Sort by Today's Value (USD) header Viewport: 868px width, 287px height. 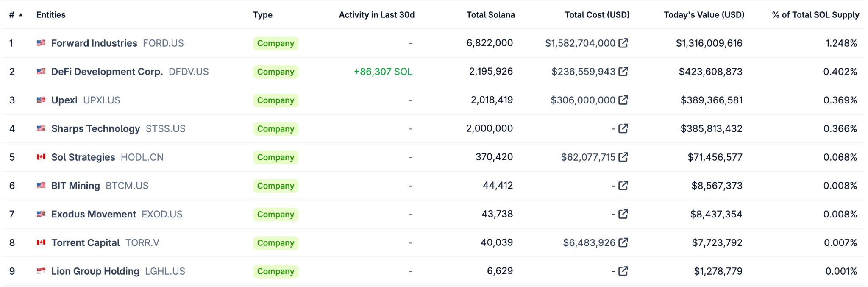click(x=704, y=15)
